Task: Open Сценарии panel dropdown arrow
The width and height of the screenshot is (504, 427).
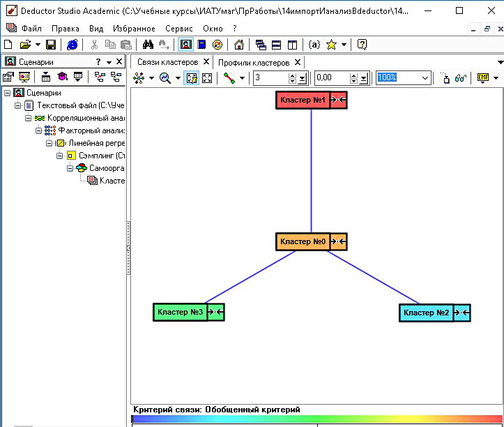Action: pyautogui.click(x=109, y=62)
